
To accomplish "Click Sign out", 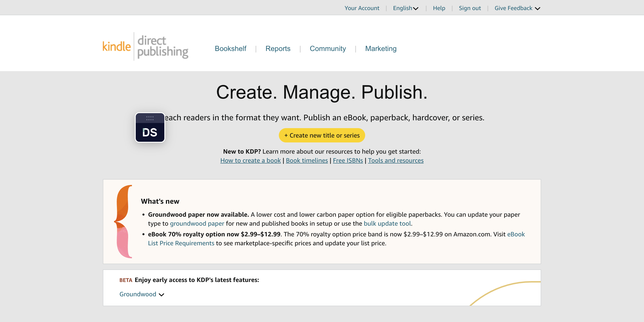I will pyautogui.click(x=470, y=8).
